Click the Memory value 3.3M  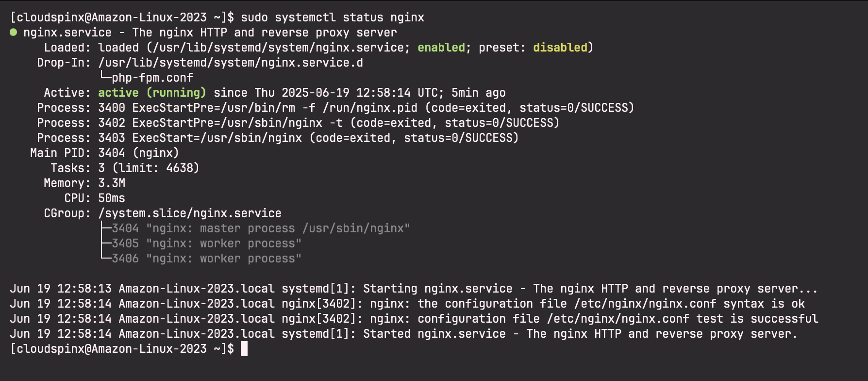[x=112, y=183]
